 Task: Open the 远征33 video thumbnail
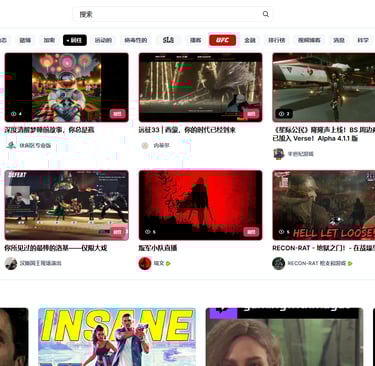pyautogui.click(x=201, y=87)
